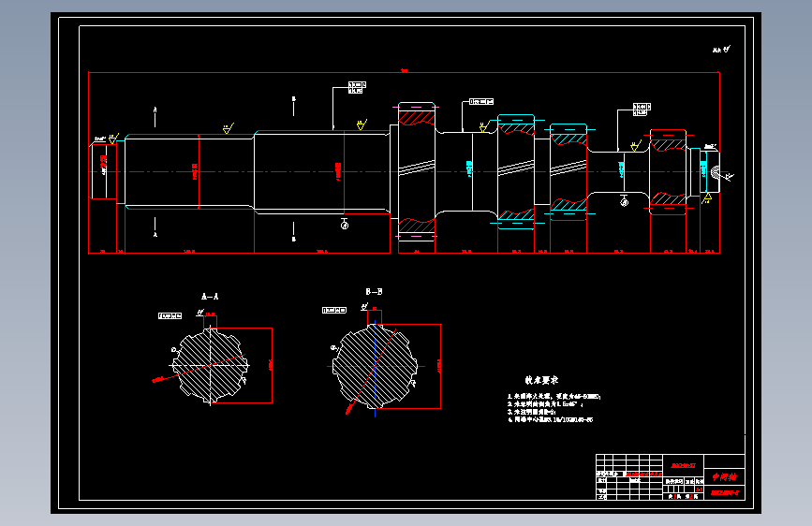The image size is (812, 526).
Task: Select the 技术要求 heading text
Action: (x=541, y=380)
